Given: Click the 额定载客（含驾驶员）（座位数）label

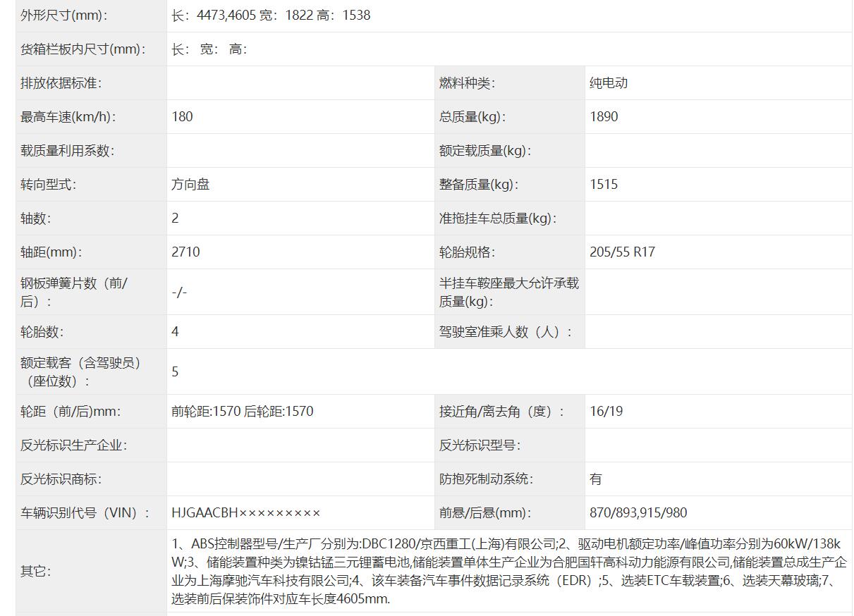Looking at the screenshot, I should pos(81,371).
